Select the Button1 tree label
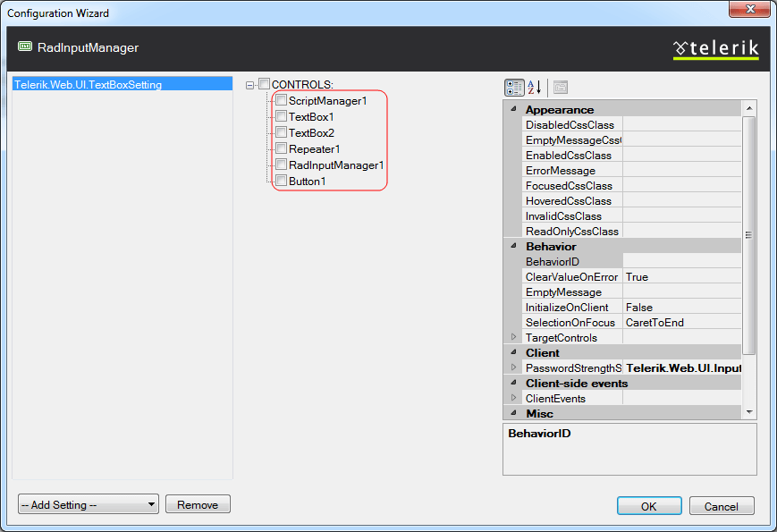Image resolution: width=777 pixels, height=532 pixels. point(308,182)
